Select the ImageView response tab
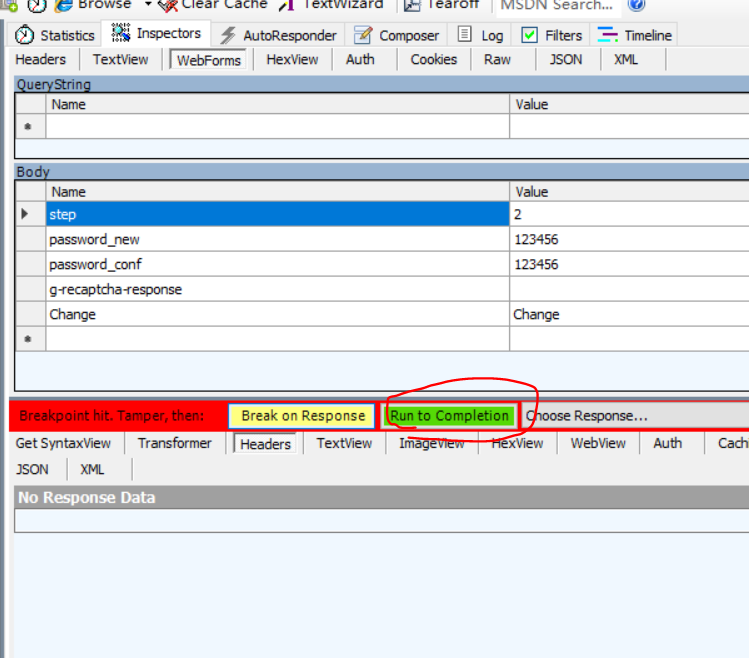The width and height of the screenshot is (749, 658). tap(431, 443)
